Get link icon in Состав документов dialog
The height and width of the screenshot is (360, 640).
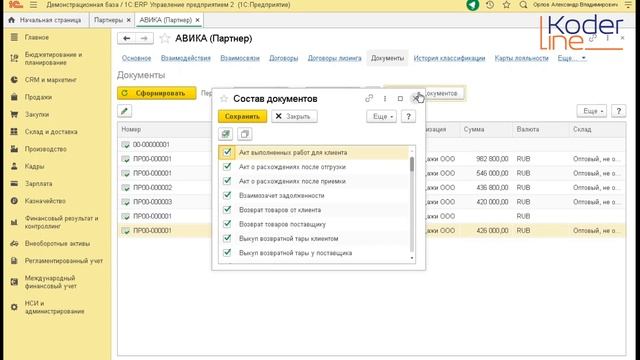[369, 98]
